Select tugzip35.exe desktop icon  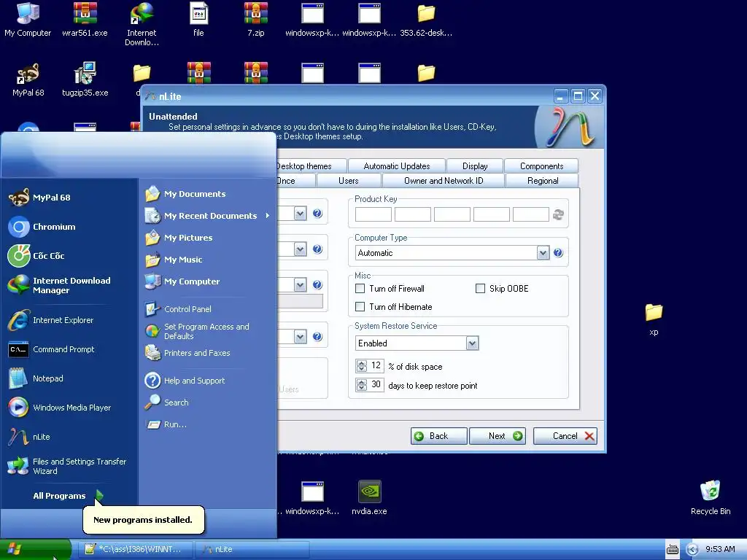pos(85,79)
